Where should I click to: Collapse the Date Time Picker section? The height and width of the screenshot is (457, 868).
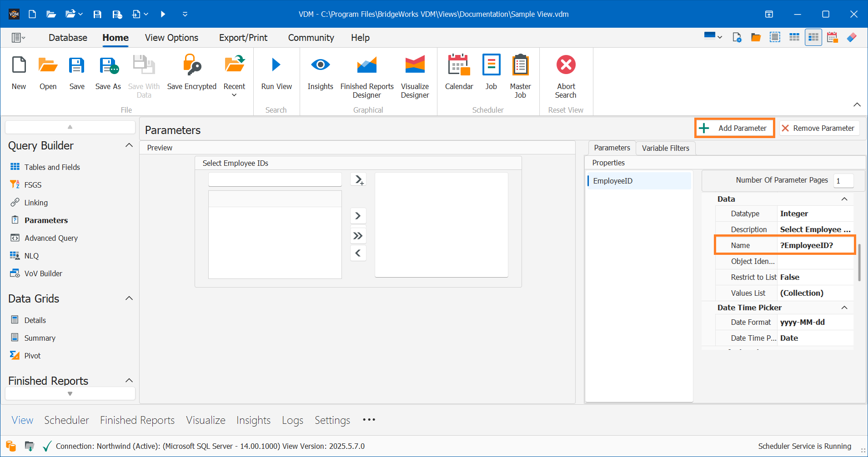(x=845, y=308)
